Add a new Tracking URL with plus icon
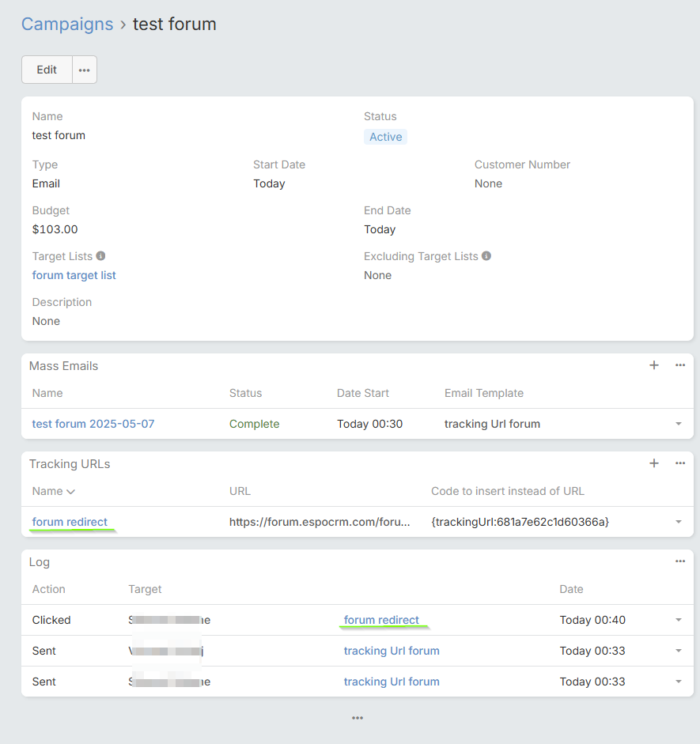Image resolution: width=700 pixels, height=744 pixels. [x=654, y=463]
